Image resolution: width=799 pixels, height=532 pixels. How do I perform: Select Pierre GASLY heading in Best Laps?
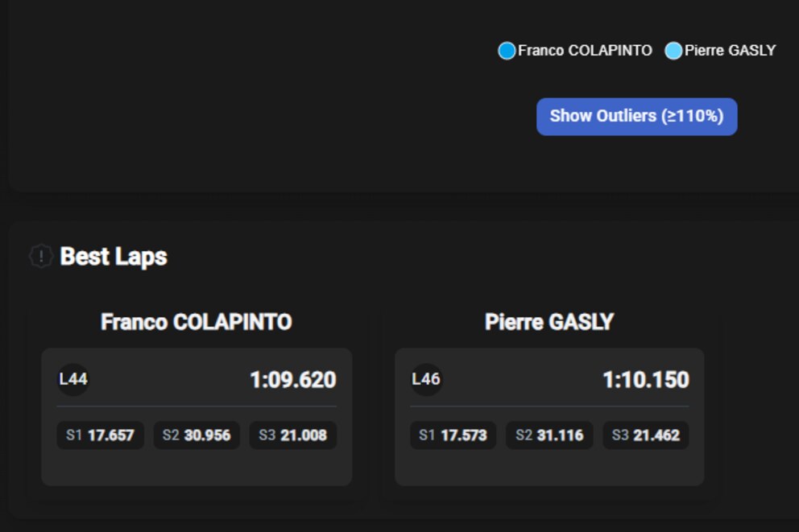click(x=549, y=322)
